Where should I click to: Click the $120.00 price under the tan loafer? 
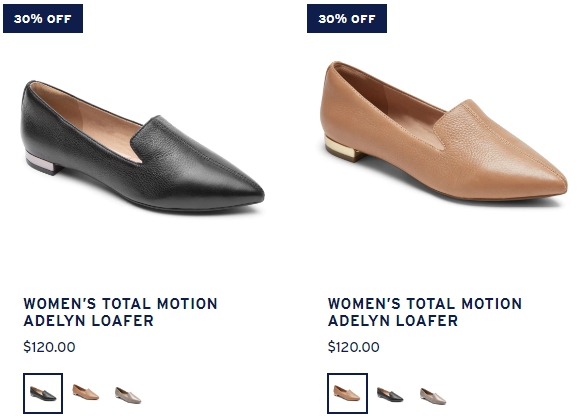[x=354, y=347]
